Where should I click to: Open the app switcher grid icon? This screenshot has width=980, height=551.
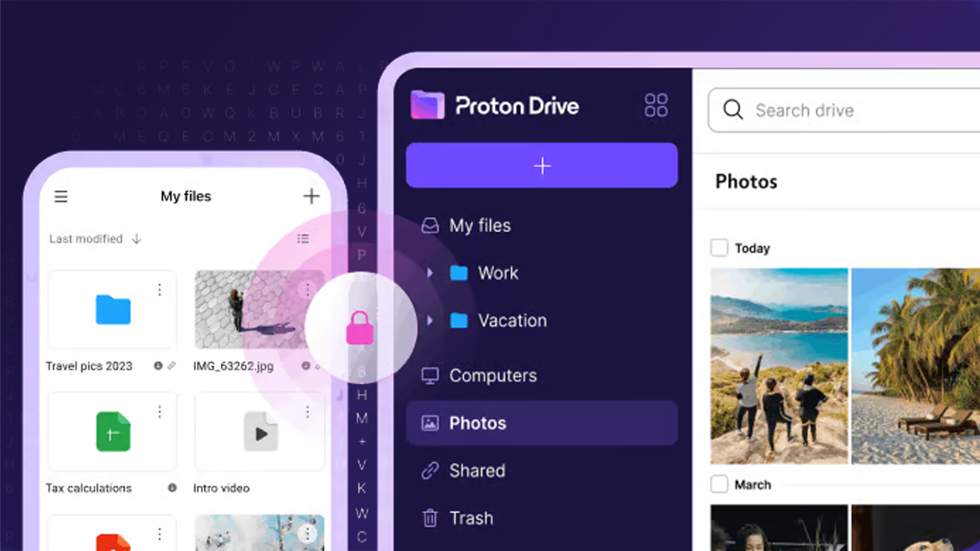[x=656, y=105]
